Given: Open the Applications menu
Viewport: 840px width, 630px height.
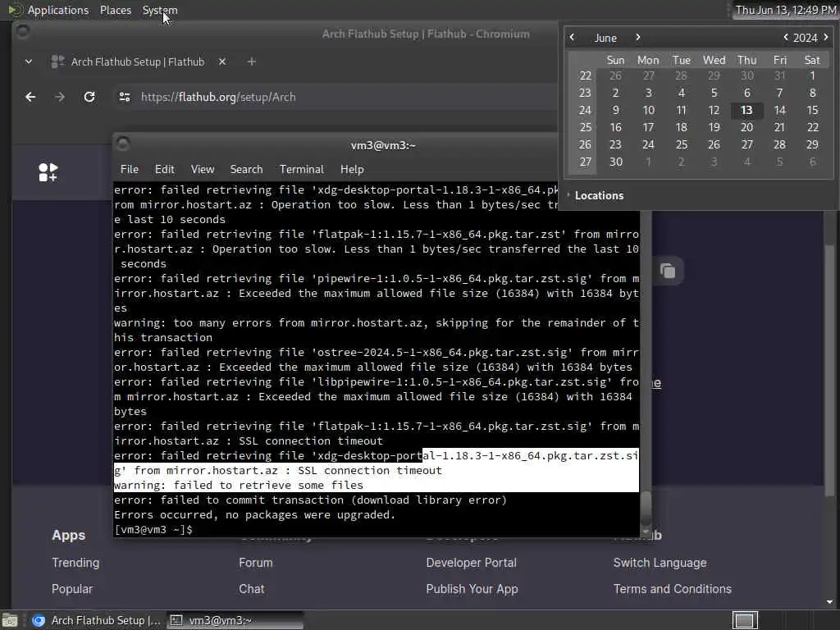Looking at the screenshot, I should (58, 10).
